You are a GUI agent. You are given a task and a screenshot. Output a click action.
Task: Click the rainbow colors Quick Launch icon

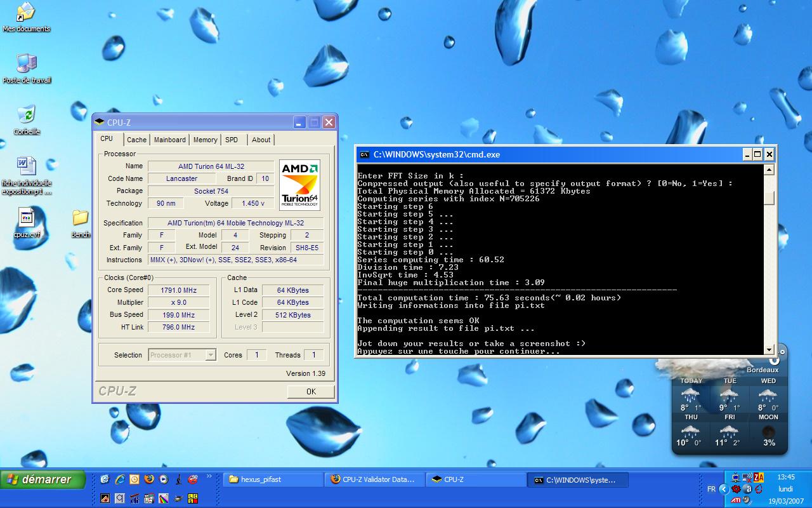point(163,498)
